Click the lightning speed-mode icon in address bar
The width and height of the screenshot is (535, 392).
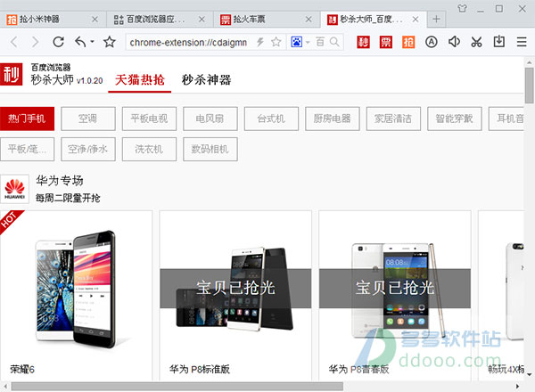pos(260,42)
